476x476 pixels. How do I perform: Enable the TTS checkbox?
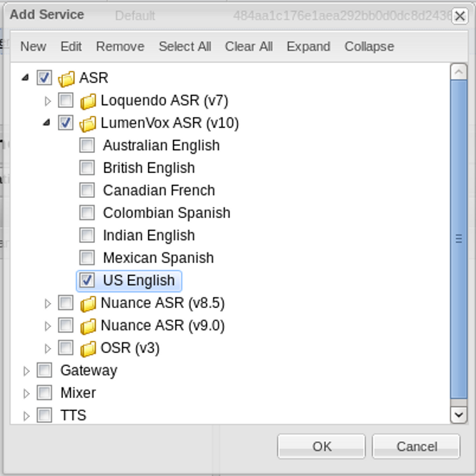[44, 415]
